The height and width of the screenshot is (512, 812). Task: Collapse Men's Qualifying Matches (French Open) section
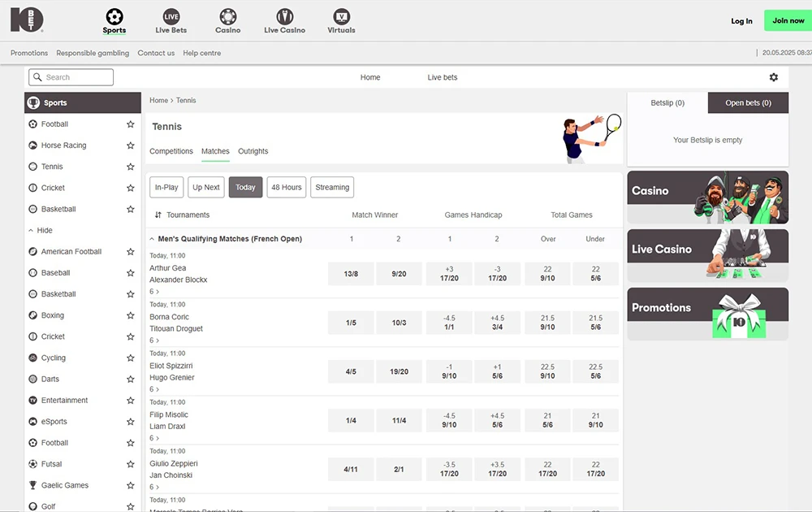click(152, 239)
